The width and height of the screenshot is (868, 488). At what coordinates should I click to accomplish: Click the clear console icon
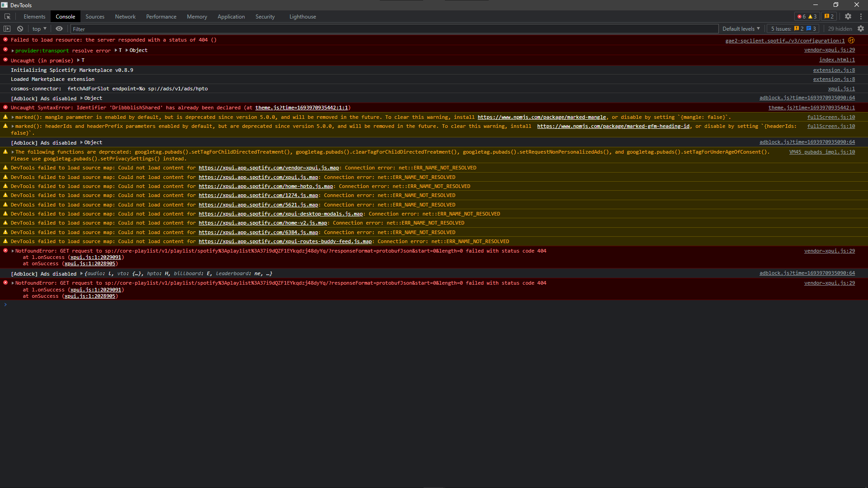20,29
